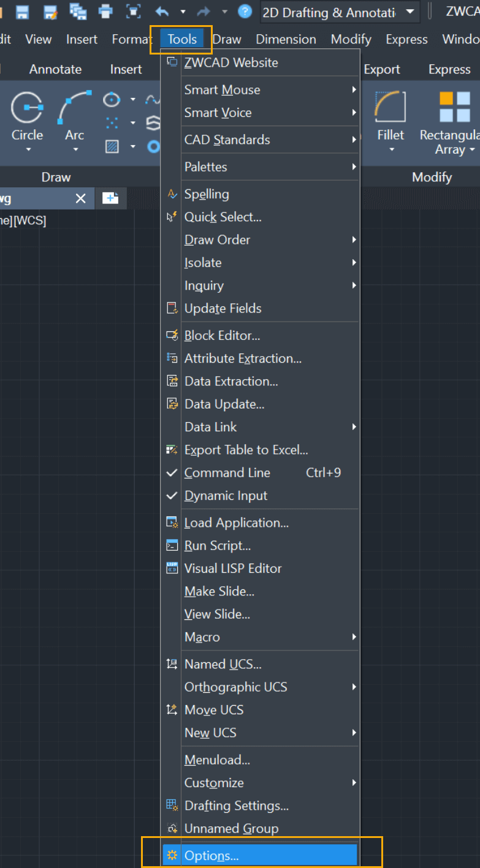Screen dimensions: 480x868
Task: Open the Data Link submenu
Action: pos(260,427)
